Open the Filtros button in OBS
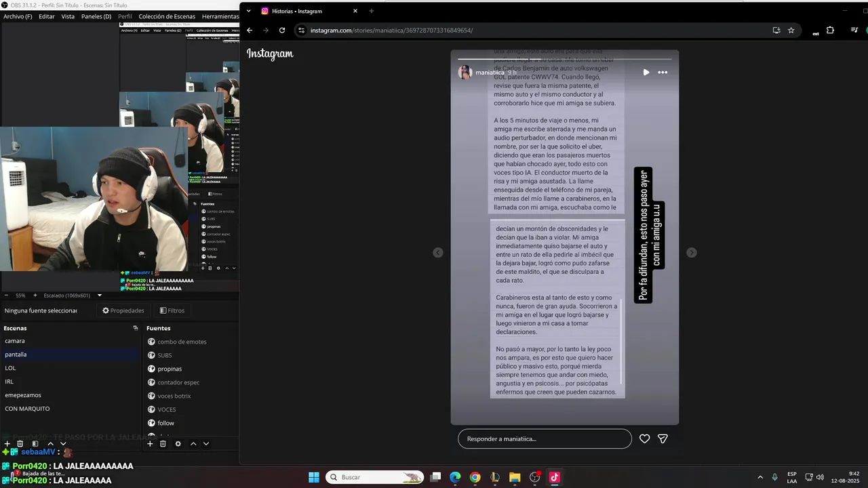The height and width of the screenshot is (488, 868). (x=172, y=310)
